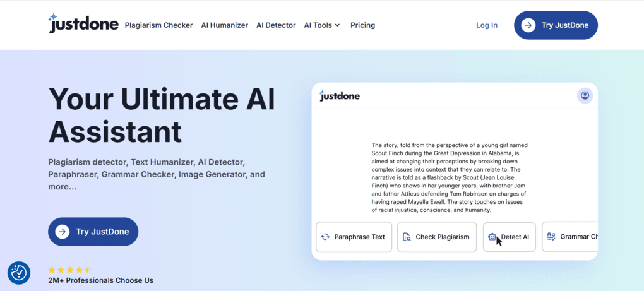
Task: Click the five star rating icons
Action: (x=69, y=270)
